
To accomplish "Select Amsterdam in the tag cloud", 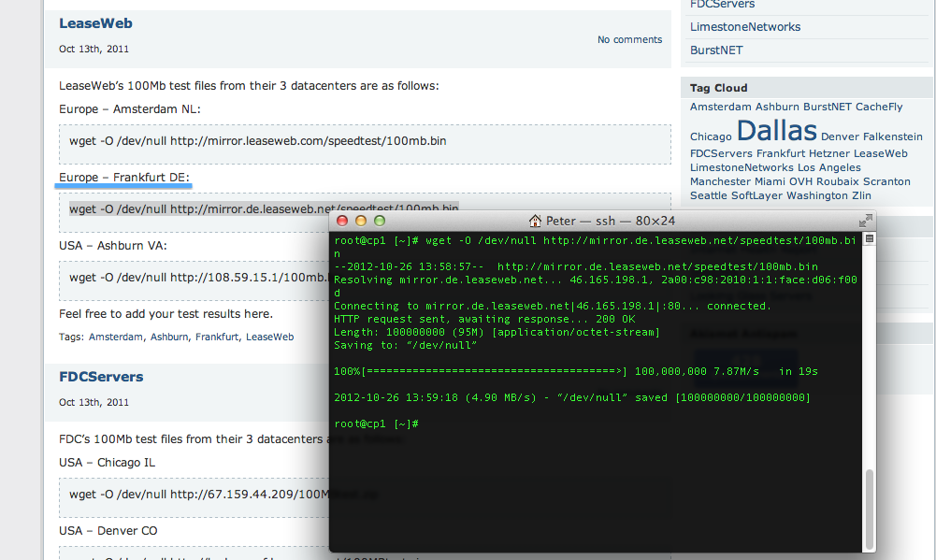I will pos(721,107).
